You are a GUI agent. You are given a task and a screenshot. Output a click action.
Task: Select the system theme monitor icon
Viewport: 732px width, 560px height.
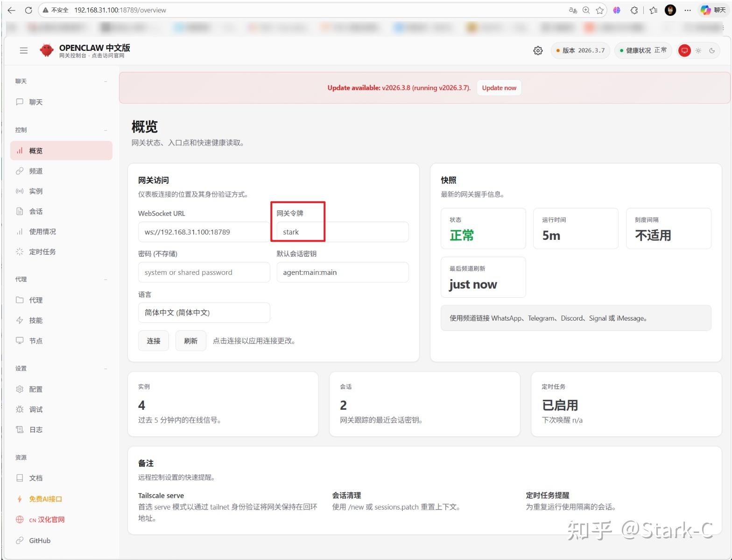coord(684,50)
